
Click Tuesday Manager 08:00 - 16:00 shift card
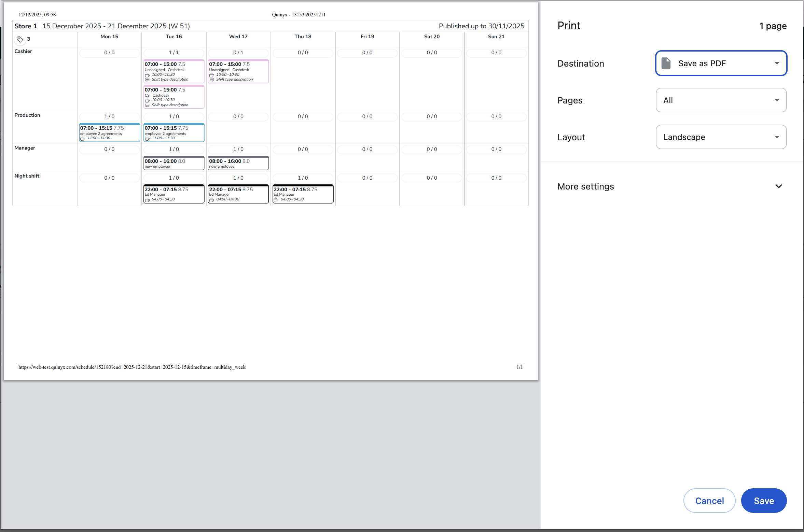point(174,163)
